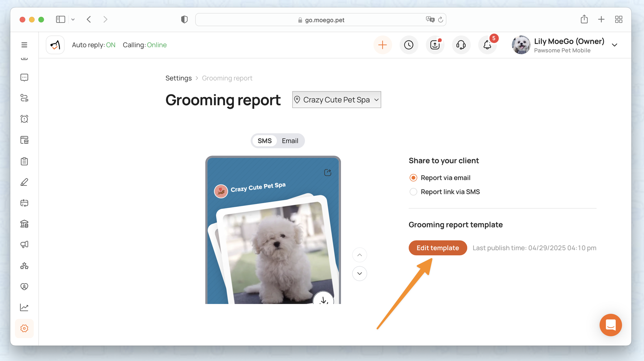Open the pen agreement sidebar icon
This screenshot has width=644, height=361.
click(x=24, y=182)
